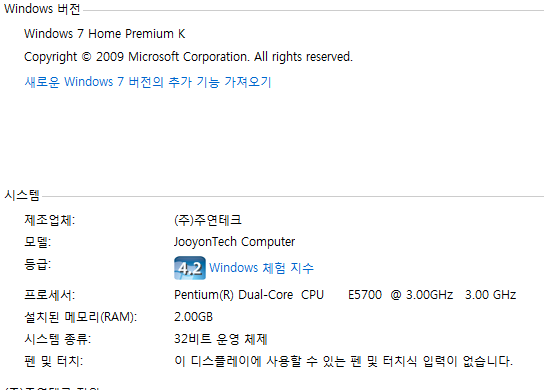Click the '제조업체:' label
Viewport: 544px width, 390px height.
point(50,220)
